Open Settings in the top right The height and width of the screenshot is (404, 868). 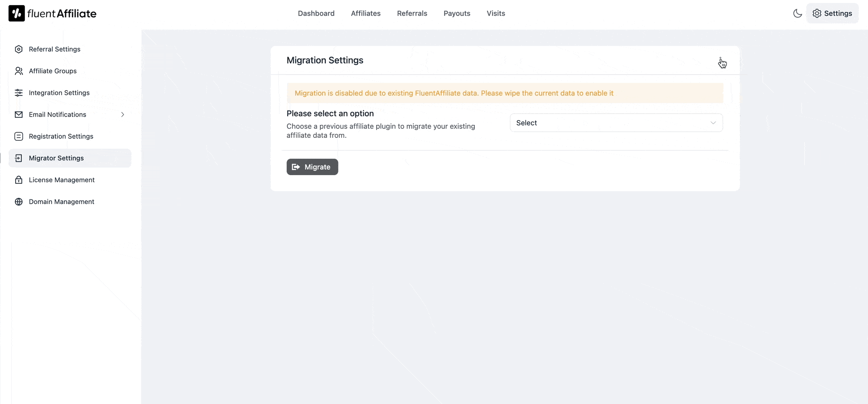tap(832, 13)
